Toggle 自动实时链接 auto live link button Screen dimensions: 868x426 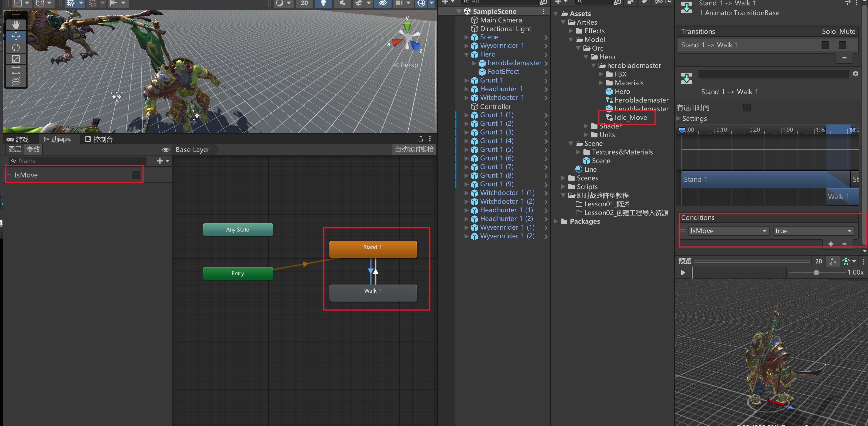tap(414, 149)
